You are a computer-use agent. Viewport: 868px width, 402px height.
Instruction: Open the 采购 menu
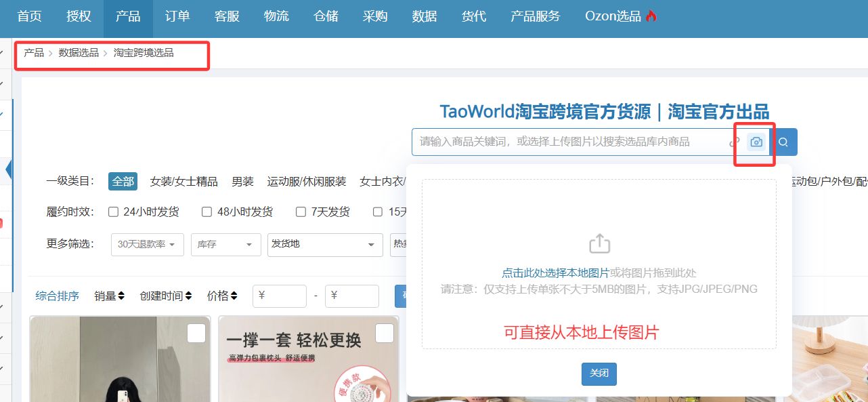pos(375,17)
